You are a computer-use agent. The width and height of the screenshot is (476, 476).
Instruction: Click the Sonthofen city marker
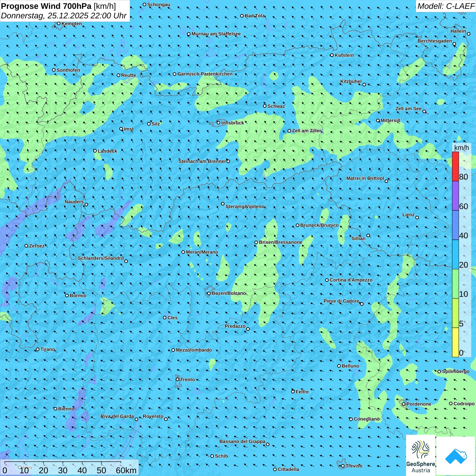pyautogui.click(x=54, y=70)
